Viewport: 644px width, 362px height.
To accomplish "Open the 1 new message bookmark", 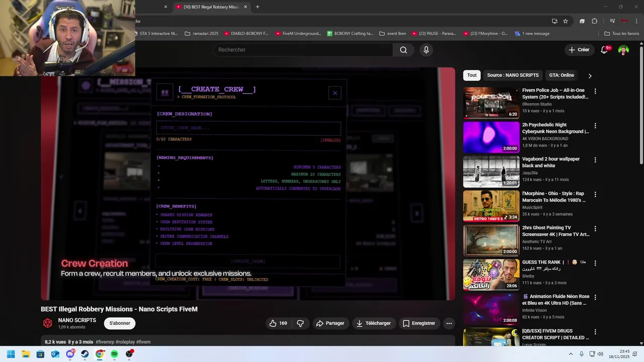I will pos(532,34).
